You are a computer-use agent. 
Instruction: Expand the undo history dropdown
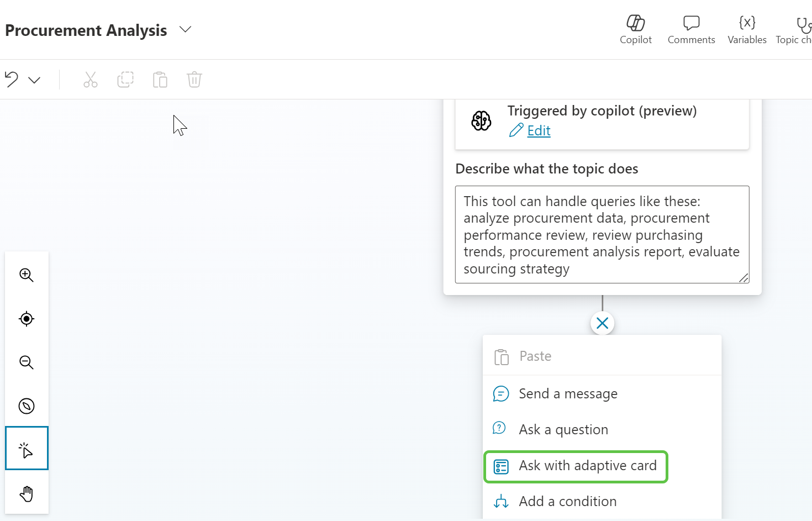[34, 80]
